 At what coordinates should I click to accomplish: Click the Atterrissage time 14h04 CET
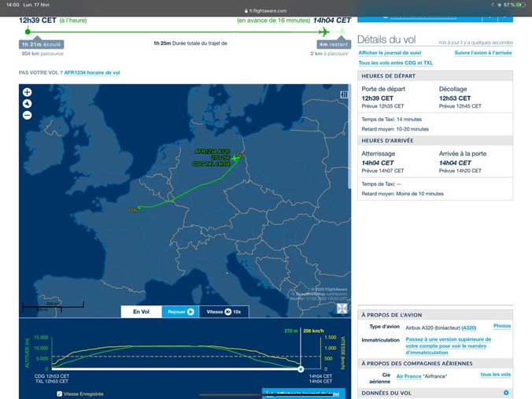[x=377, y=163]
